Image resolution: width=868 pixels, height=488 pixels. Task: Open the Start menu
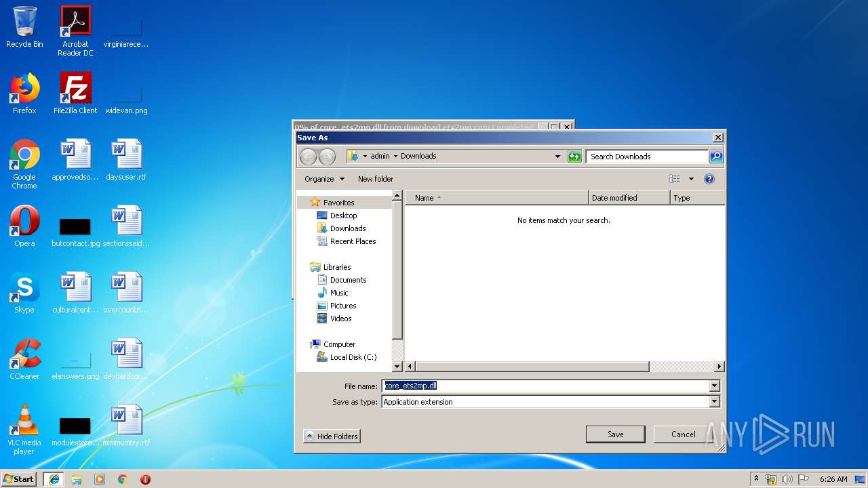click(19, 479)
